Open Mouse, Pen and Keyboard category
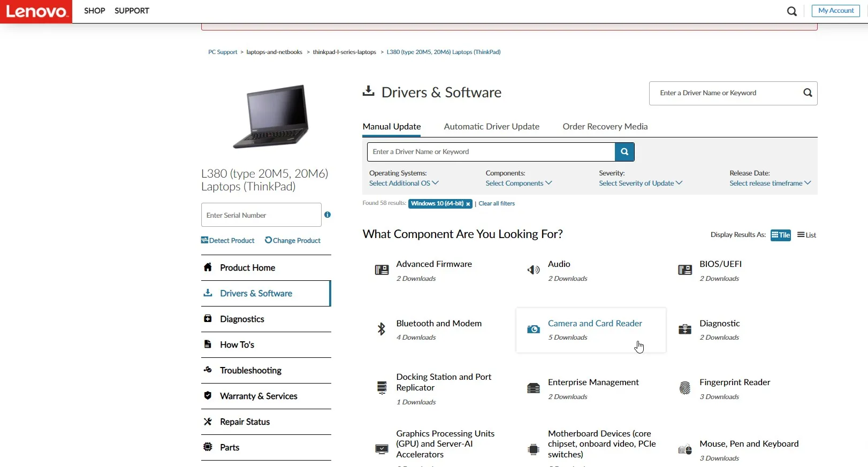The width and height of the screenshot is (868, 467). click(x=749, y=444)
